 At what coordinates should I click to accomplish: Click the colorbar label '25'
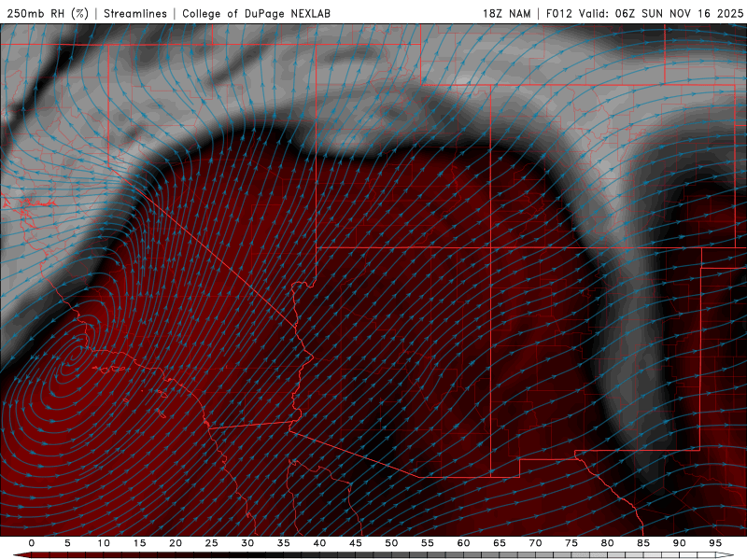point(211,543)
